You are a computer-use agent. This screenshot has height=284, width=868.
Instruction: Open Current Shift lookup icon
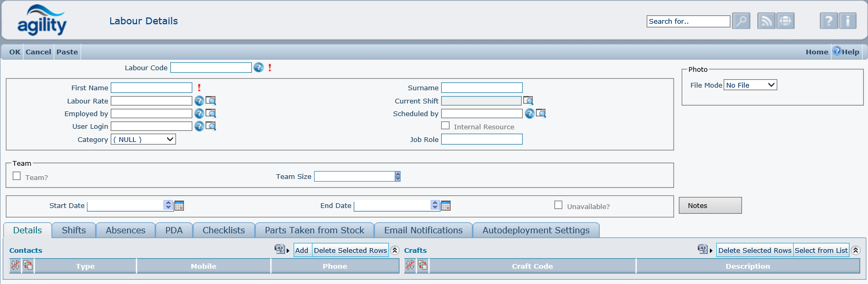pos(528,101)
